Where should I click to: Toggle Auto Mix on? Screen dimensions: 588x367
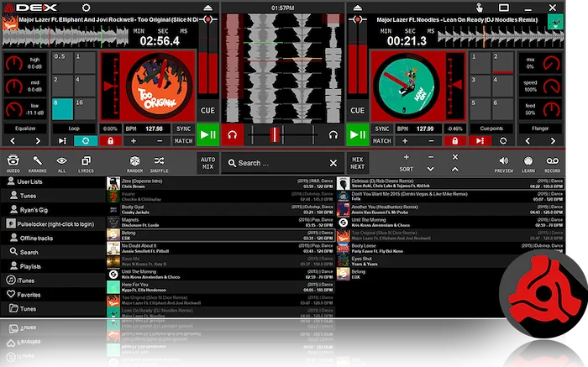[208, 163]
